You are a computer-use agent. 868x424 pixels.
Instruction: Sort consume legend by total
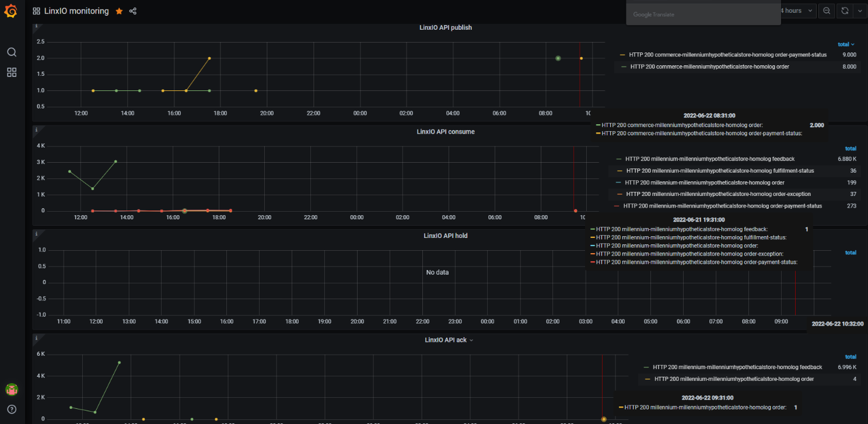pyautogui.click(x=850, y=148)
